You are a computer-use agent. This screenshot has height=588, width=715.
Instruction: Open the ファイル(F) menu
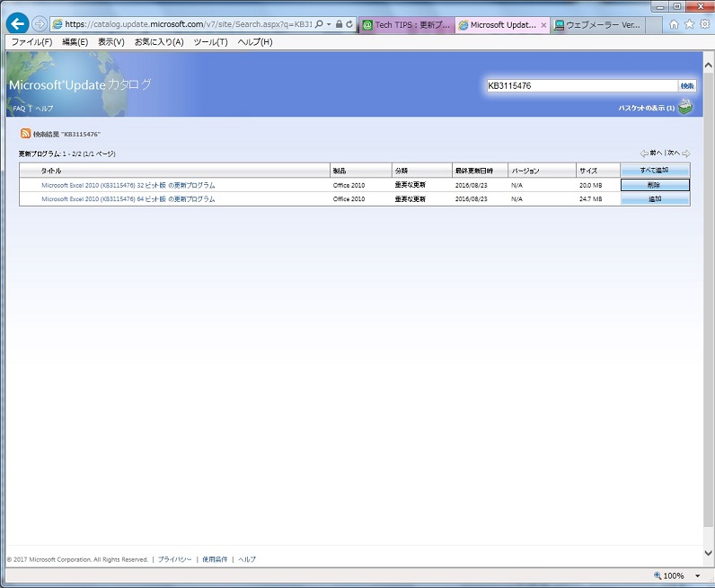[x=32, y=42]
